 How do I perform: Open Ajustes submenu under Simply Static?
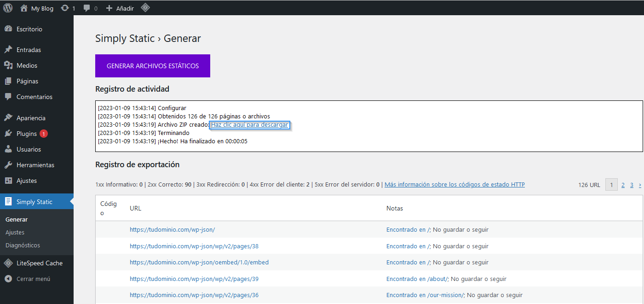pos(15,232)
